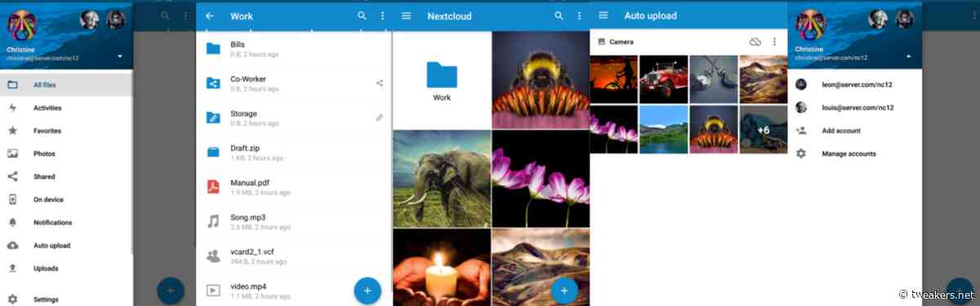Open the overflow menu in the Nextcloud screen
This screenshot has height=306, width=980.
tap(579, 16)
